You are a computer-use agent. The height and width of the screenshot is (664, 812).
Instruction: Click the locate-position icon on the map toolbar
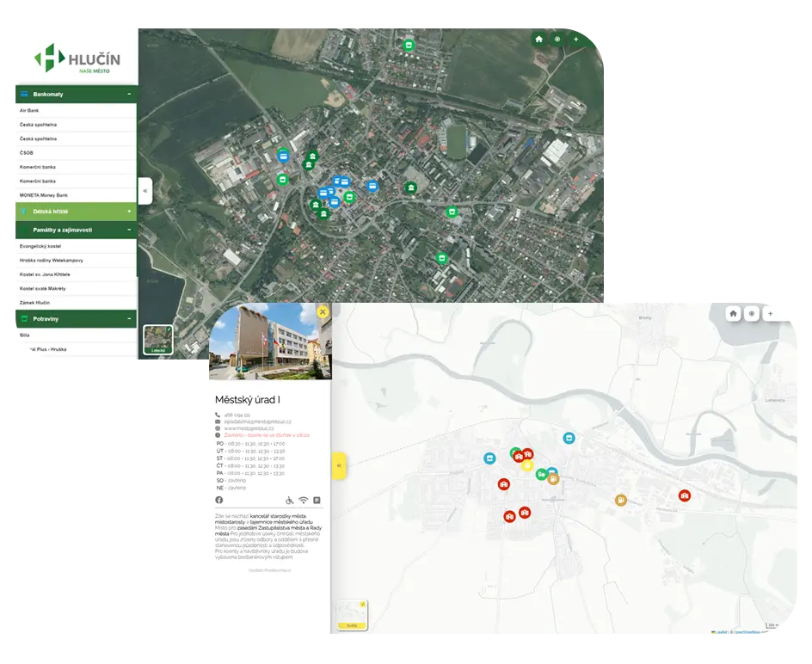pyautogui.click(x=557, y=40)
